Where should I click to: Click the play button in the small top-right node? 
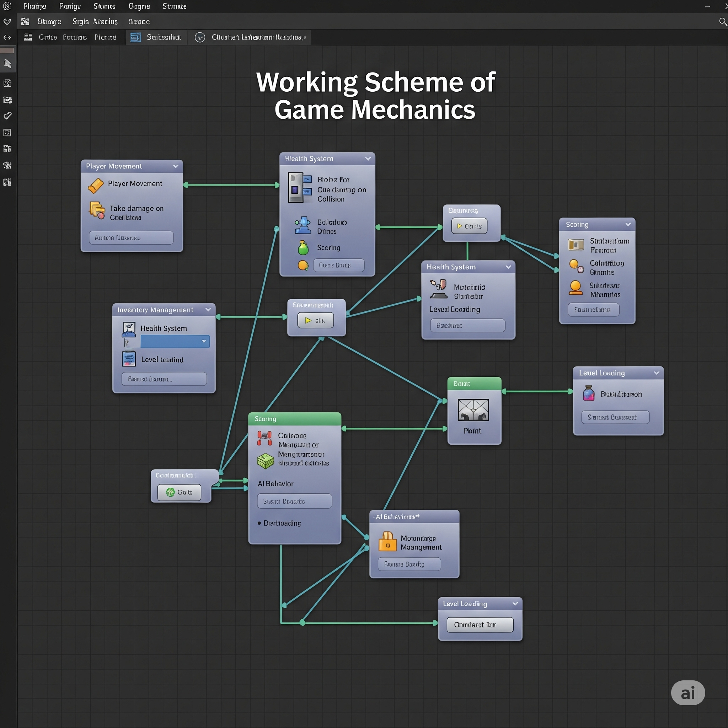(469, 226)
